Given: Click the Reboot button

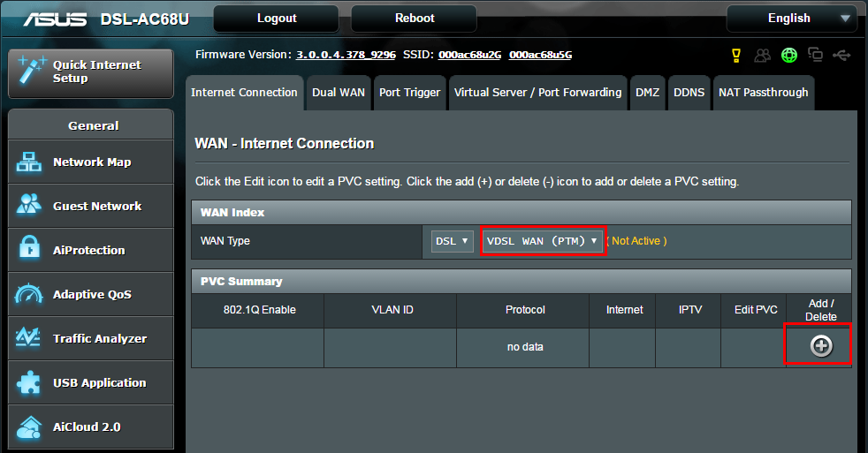Looking at the screenshot, I should point(414,19).
